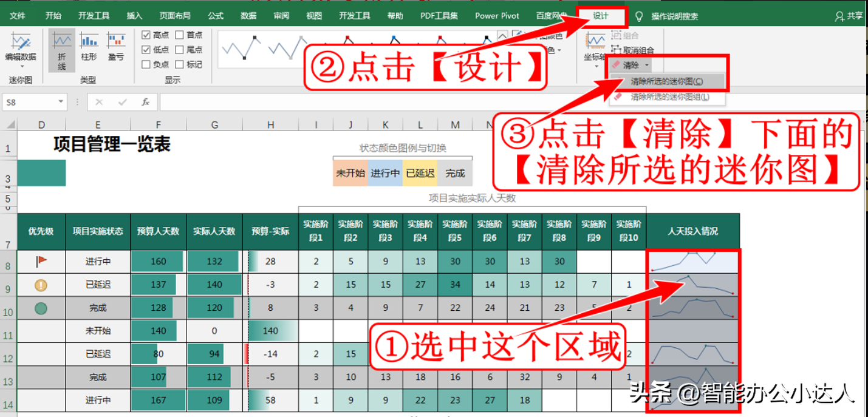Click column header F
The height and width of the screenshot is (417, 868).
158,124
